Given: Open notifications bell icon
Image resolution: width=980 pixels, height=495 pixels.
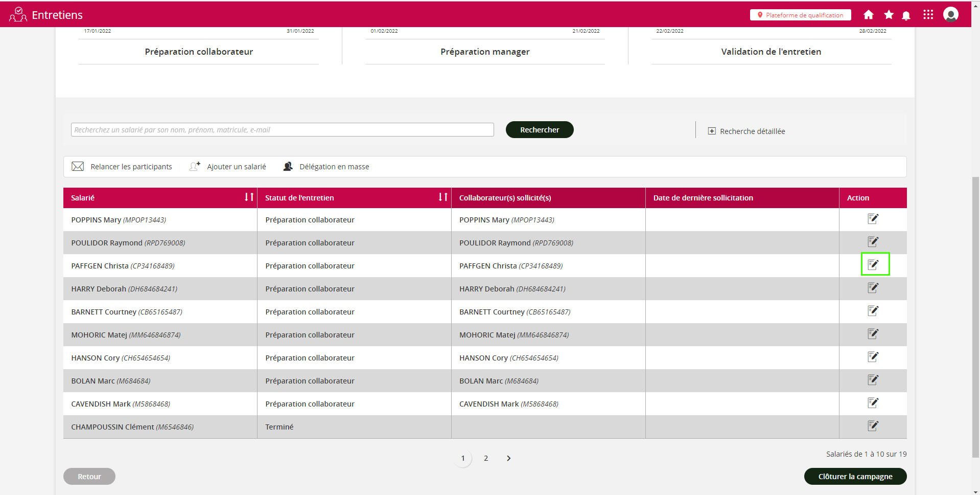Looking at the screenshot, I should pyautogui.click(x=906, y=15).
